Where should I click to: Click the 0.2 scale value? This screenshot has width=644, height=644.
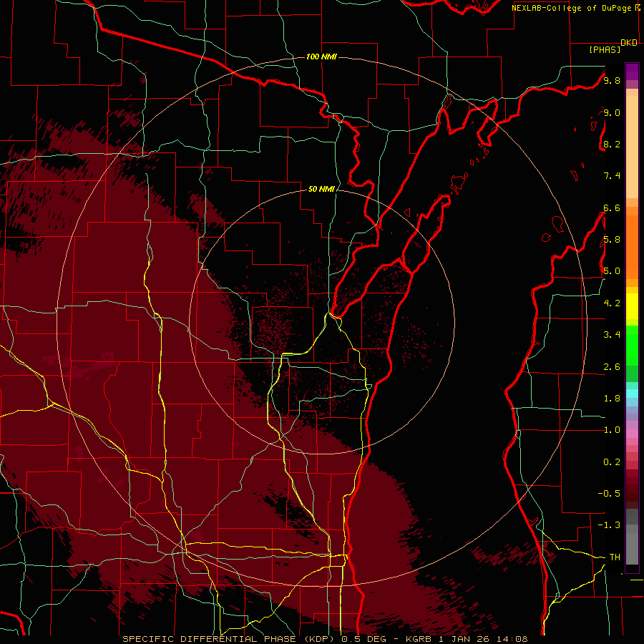[612, 462]
